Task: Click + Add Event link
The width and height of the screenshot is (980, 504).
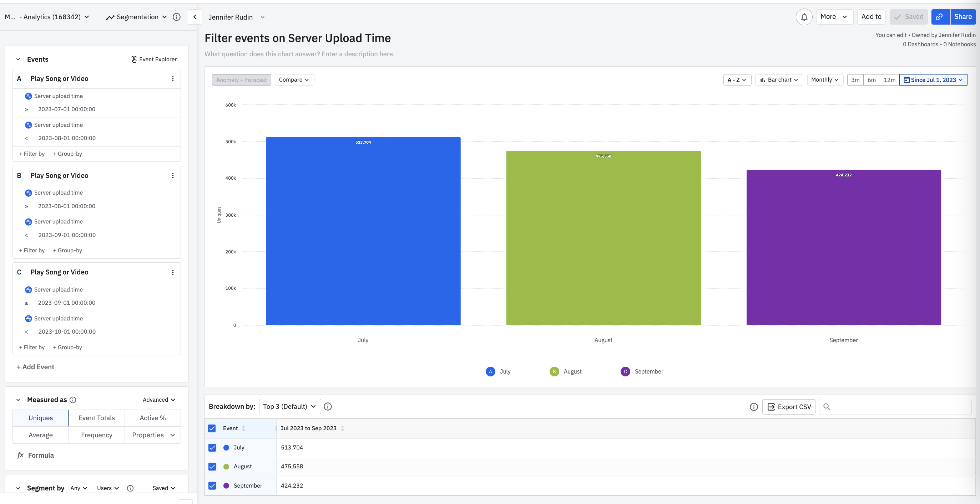Action: (x=35, y=367)
